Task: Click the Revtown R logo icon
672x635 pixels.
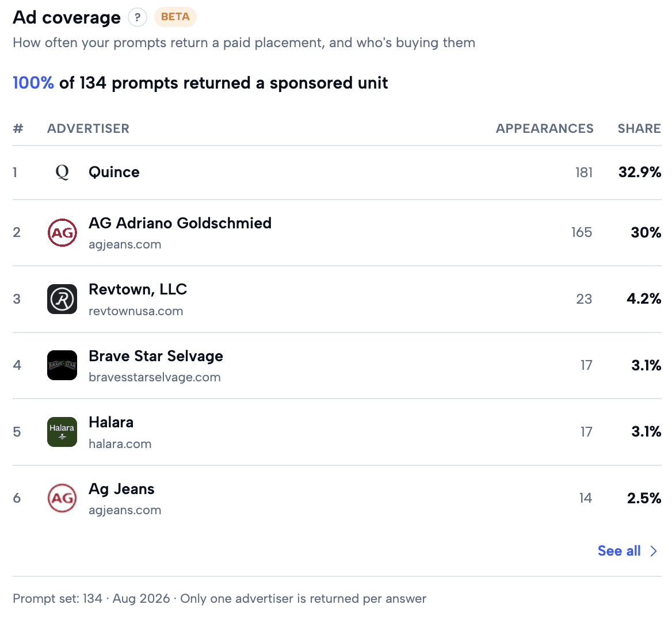Action: 62,299
